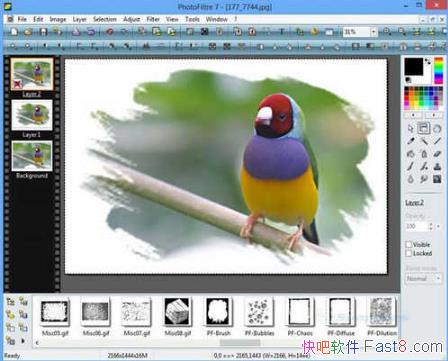
Task: Choose the Misc06.gif mask thumbnail
Action: (x=96, y=312)
